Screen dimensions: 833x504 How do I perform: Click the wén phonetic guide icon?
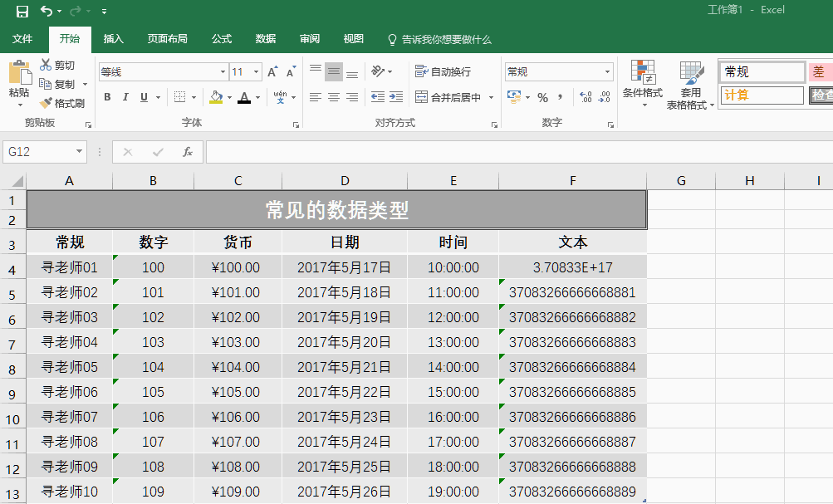click(280, 96)
